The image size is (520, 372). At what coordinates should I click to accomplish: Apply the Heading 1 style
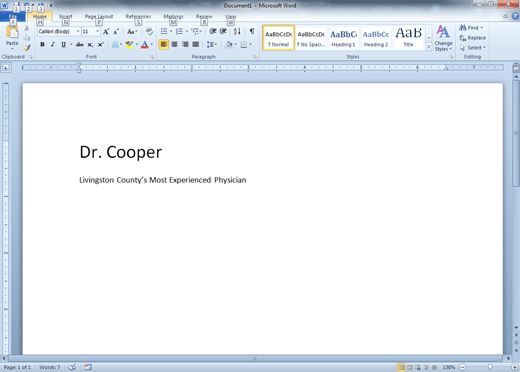point(343,38)
